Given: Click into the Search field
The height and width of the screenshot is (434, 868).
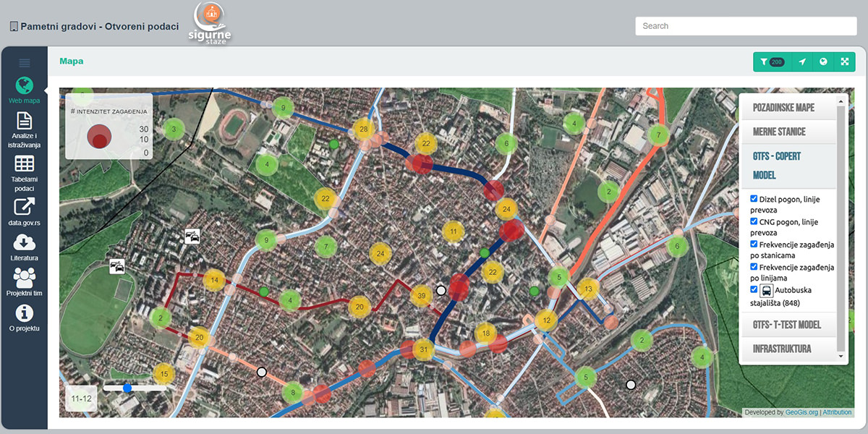Looking at the screenshot, I should pyautogui.click(x=746, y=26).
